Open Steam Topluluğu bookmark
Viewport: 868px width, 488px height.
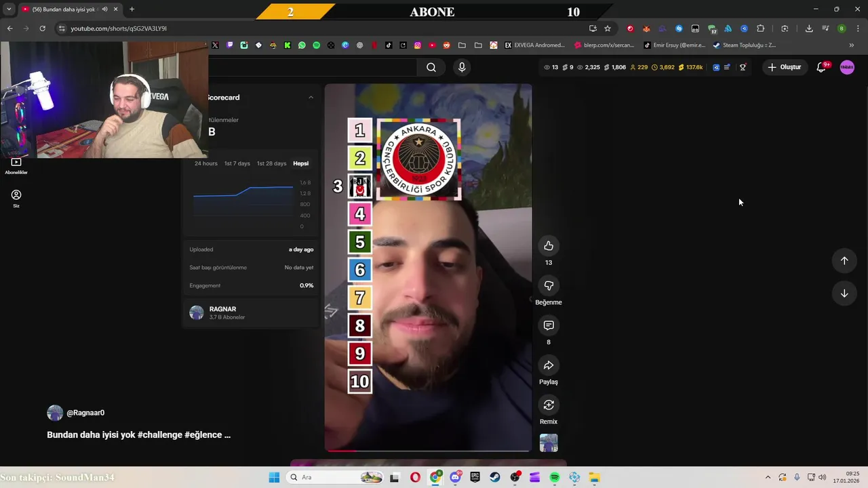[744, 45]
